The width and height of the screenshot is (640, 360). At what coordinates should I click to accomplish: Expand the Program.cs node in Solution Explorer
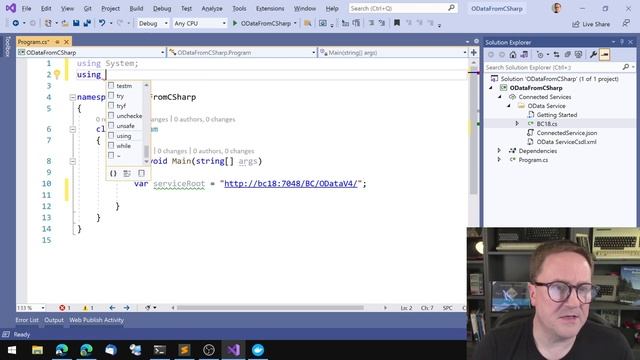pos(499,160)
